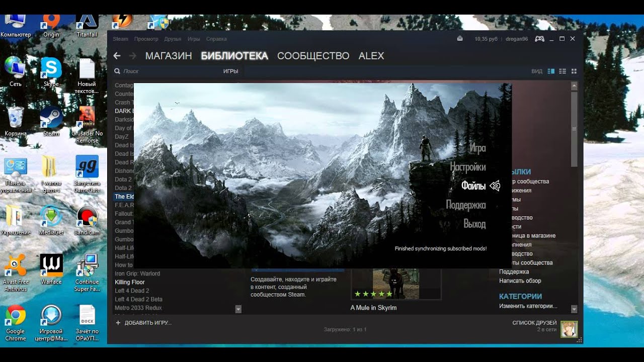Open Steam menu
644x362 pixels.
coord(120,39)
